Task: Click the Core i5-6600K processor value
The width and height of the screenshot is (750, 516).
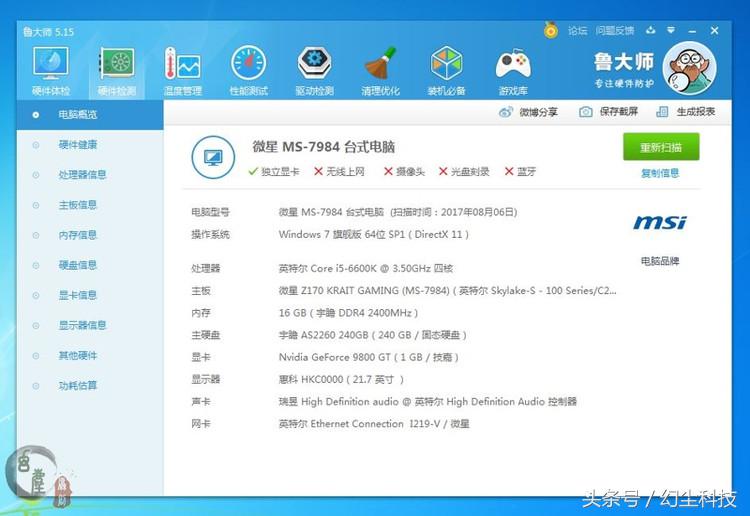Action: point(366,268)
